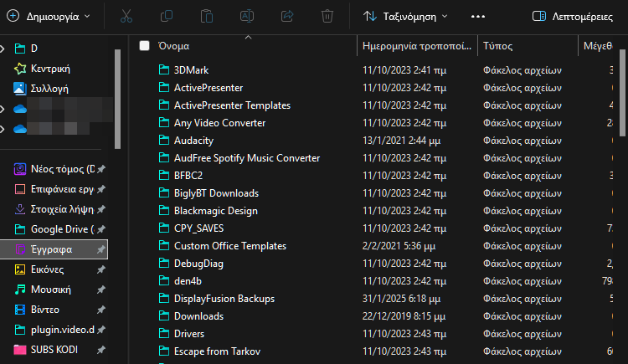
Task: Select the ActivePresenter folder
Action: 208,88
